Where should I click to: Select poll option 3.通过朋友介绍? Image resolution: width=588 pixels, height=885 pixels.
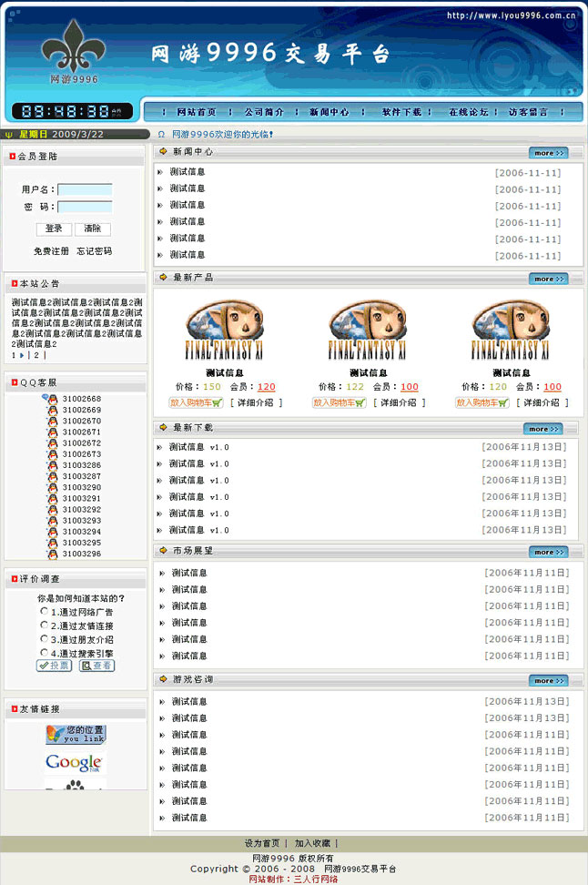coord(44,638)
